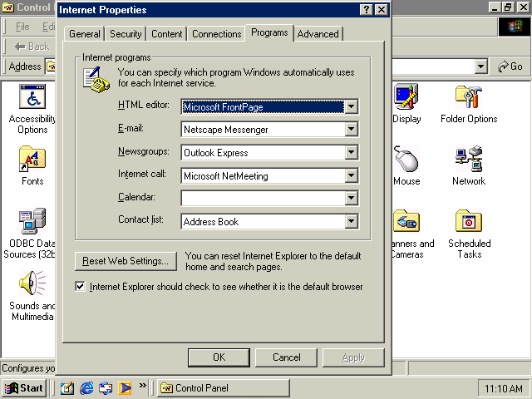Open the Fonts folder icon
This screenshot has width=532, height=399.
pos(32,159)
